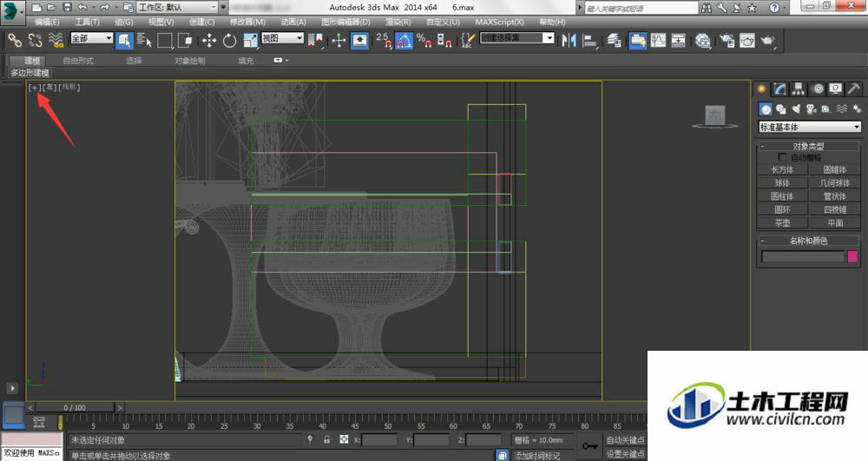Click Edit Named Selection Sets icon
Screen dimensions: 868x461
click(x=469, y=41)
